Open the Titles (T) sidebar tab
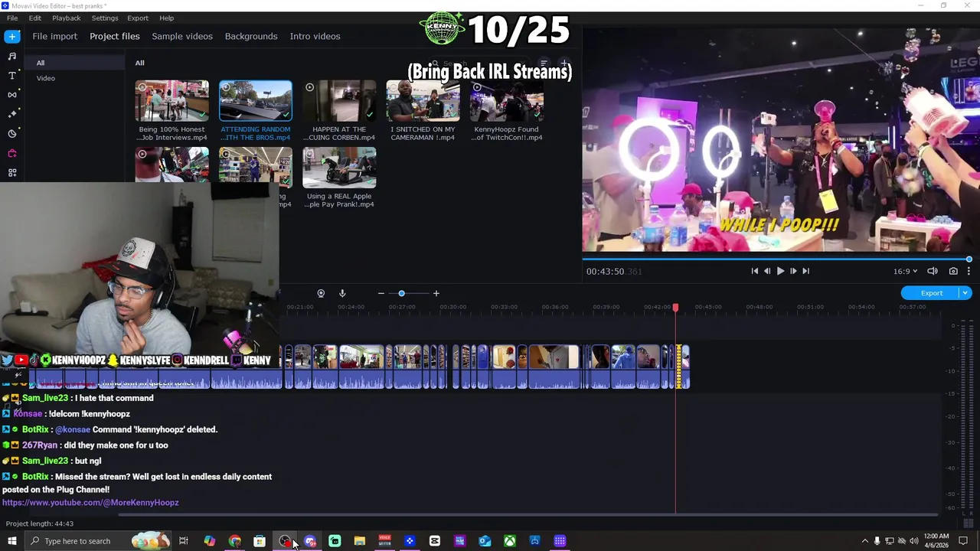 (x=11, y=75)
